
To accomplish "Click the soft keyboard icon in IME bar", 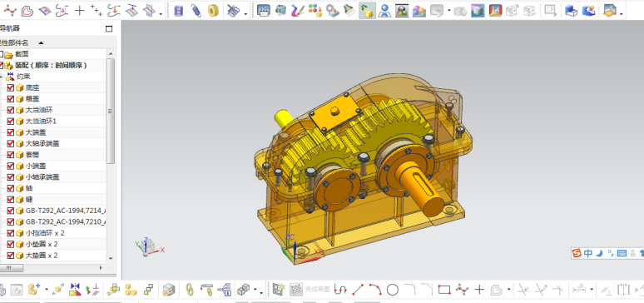I will click(x=622, y=253).
